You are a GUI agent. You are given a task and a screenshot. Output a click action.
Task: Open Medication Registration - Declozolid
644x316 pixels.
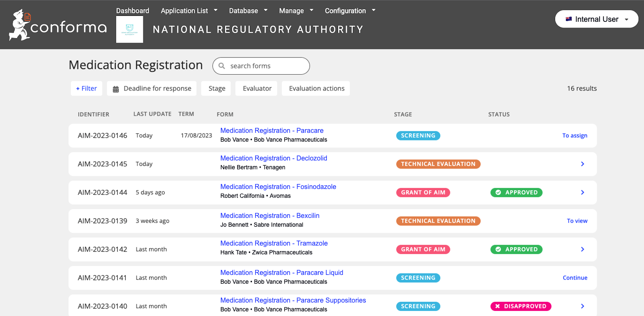coord(274,158)
